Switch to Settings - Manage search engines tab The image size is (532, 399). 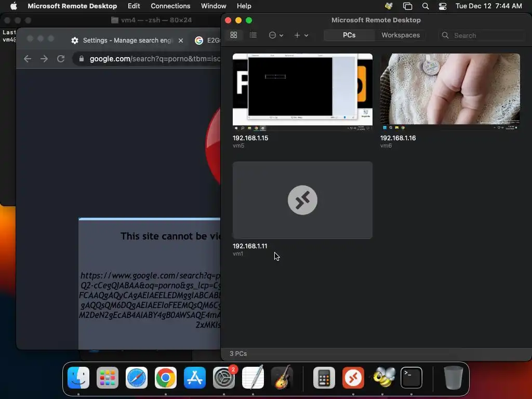(x=128, y=41)
